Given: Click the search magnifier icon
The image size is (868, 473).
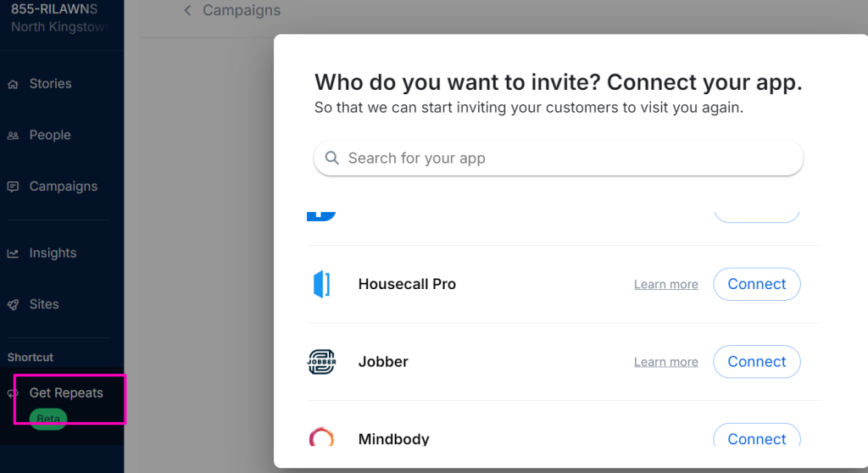Looking at the screenshot, I should [x=332, y=159].
